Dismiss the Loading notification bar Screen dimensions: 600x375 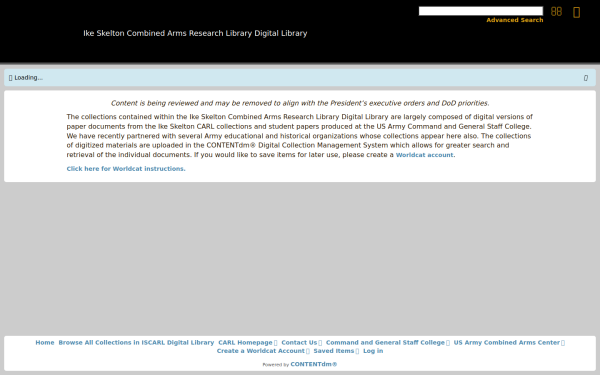(585, 78)
